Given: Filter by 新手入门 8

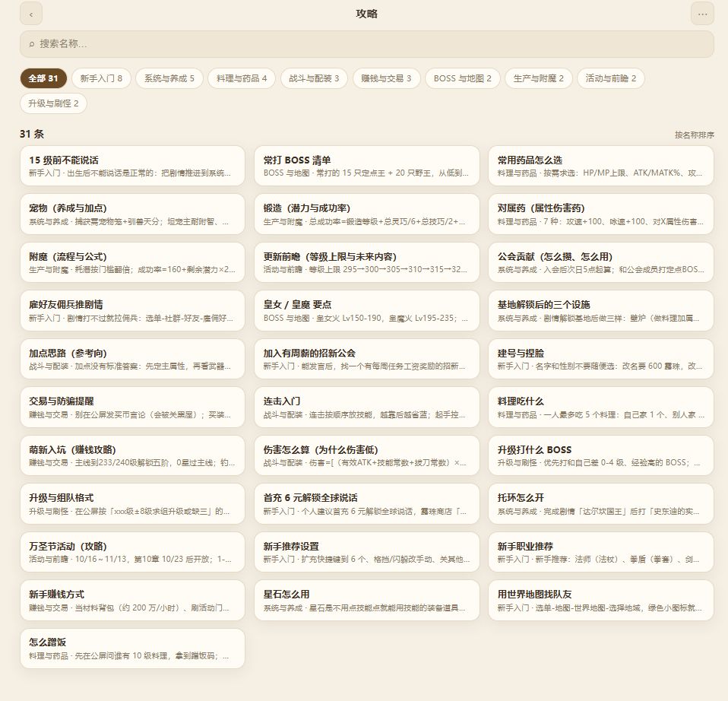Looking at the screenshot, I should click(101, 78).
